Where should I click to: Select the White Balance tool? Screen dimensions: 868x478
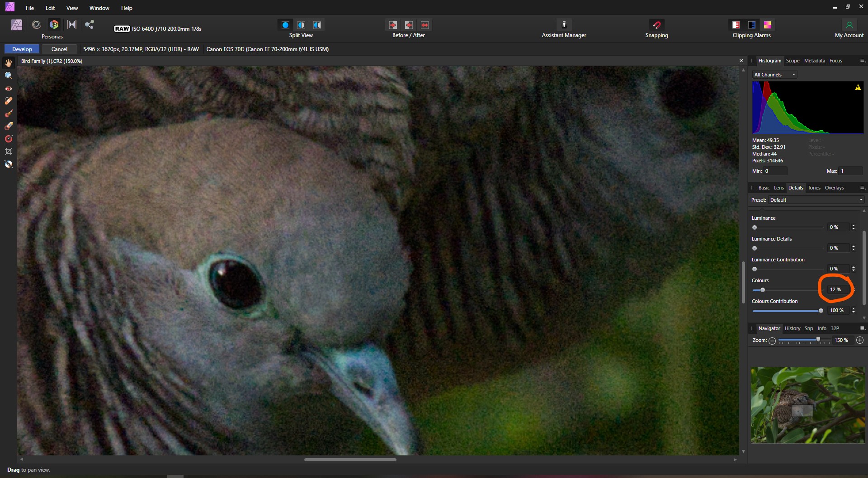9,163
